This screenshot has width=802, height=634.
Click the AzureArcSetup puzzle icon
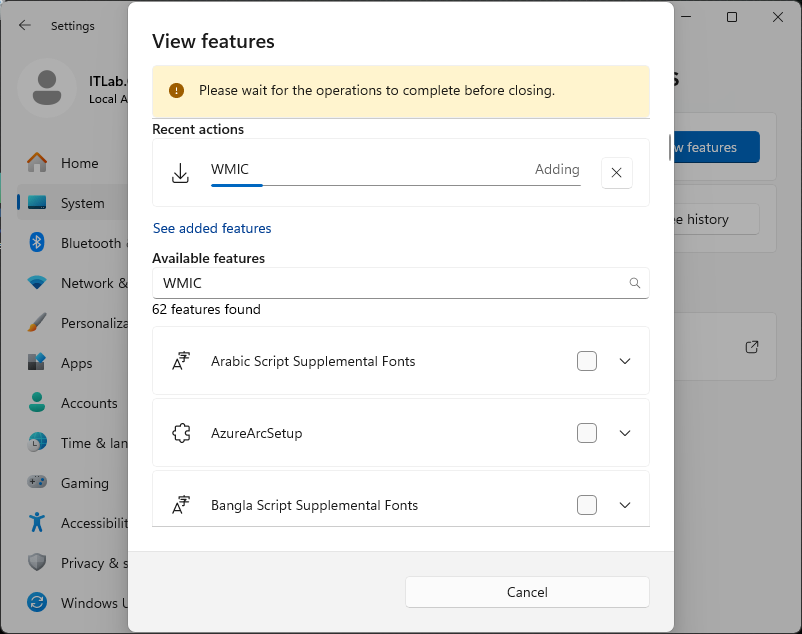click(181, 433)
